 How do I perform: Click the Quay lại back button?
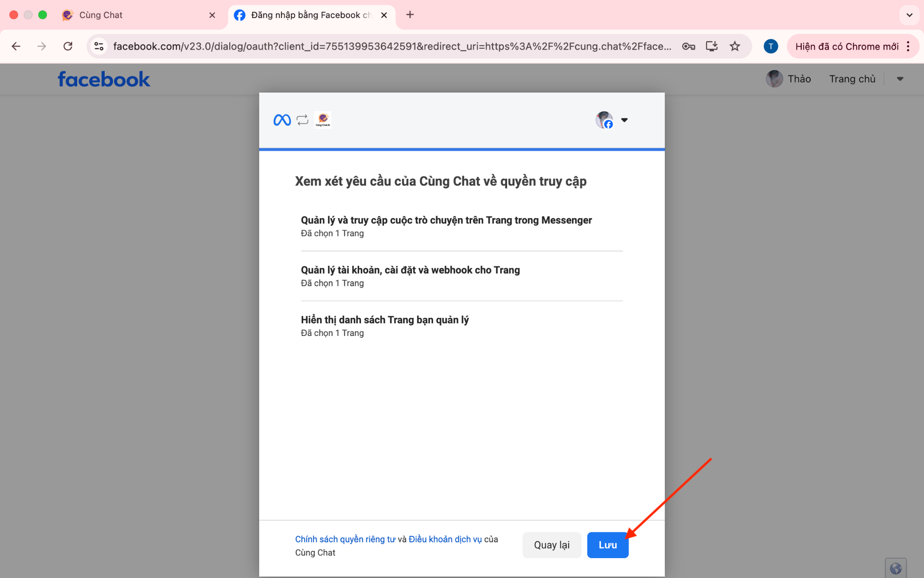coord(551,545)
